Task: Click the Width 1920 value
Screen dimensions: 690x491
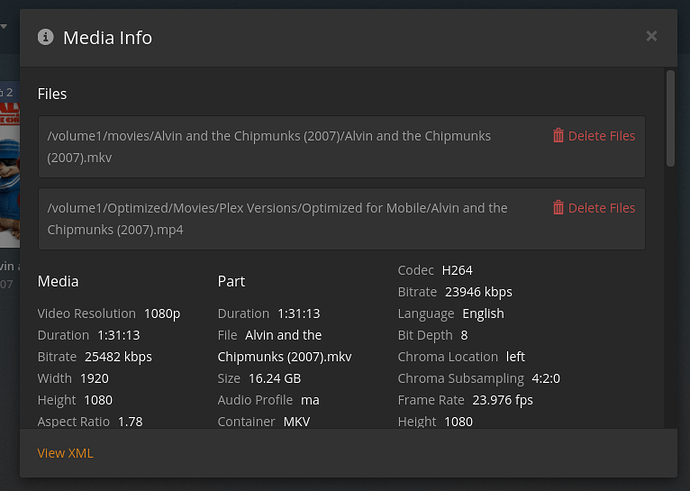Action: coord(94,378)
